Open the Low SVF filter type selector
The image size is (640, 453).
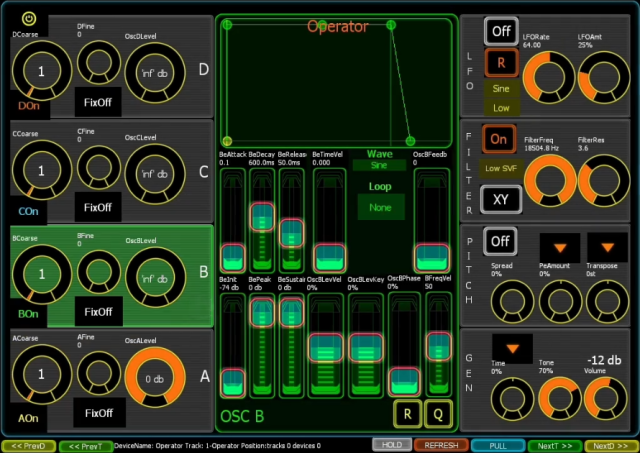[501, 168]
